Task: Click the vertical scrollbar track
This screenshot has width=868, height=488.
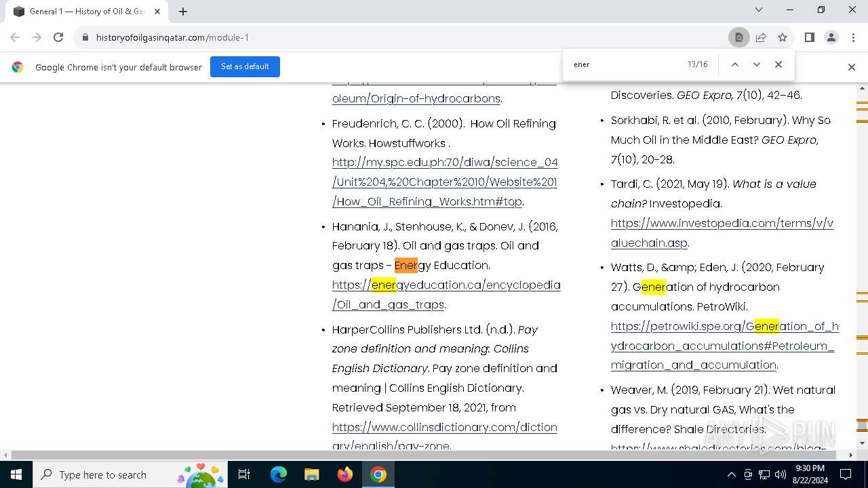Action: point(862,264)
